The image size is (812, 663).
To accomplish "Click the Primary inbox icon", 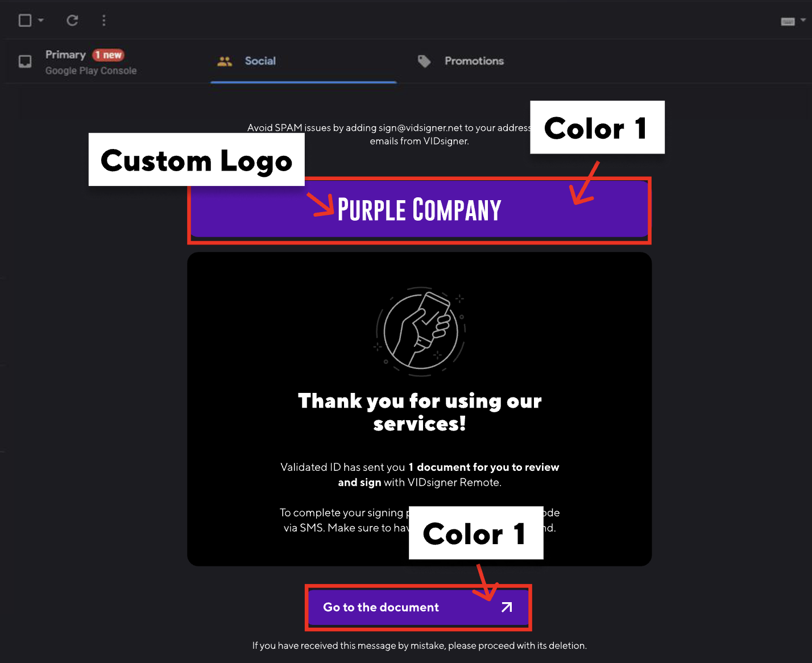I will pyautogui.click(x=25, y=61).
